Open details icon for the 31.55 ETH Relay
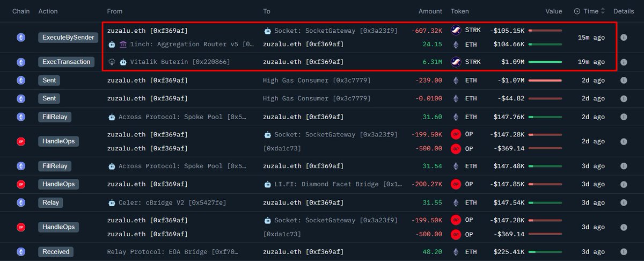 pos(624,202)
